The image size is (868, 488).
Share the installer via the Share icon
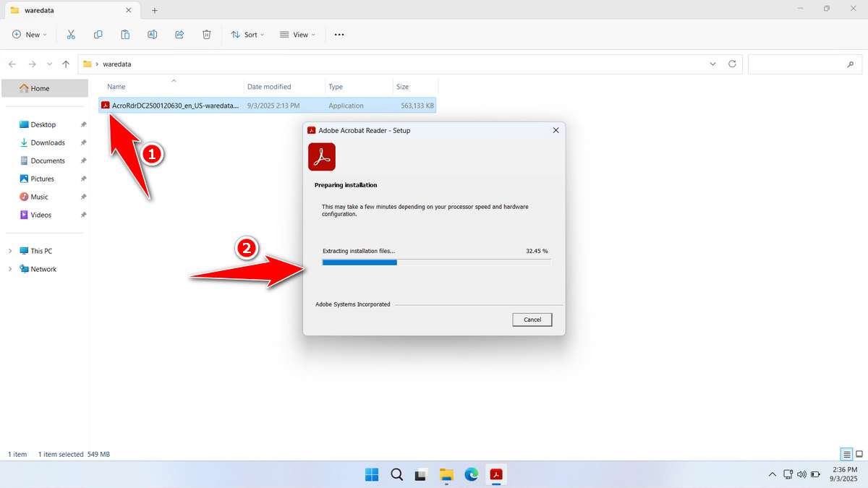(179, 34)
